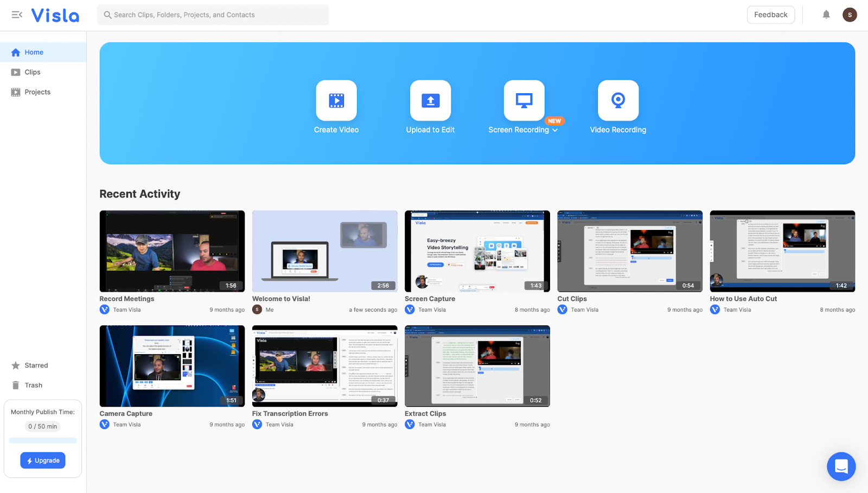Open Projects from the sidebar
This screenshot has height=493, width=868.
coord(43,92)
